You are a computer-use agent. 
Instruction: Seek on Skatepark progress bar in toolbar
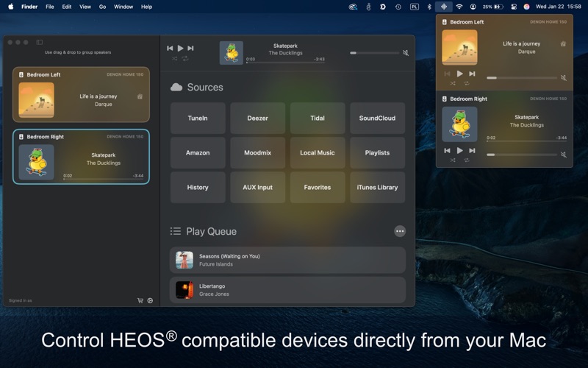285,63
